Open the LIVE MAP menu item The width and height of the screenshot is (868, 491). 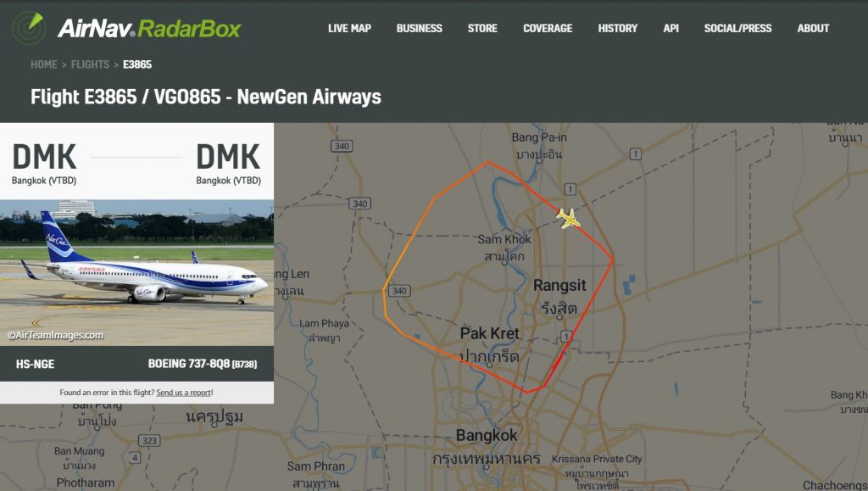(349, 28)
